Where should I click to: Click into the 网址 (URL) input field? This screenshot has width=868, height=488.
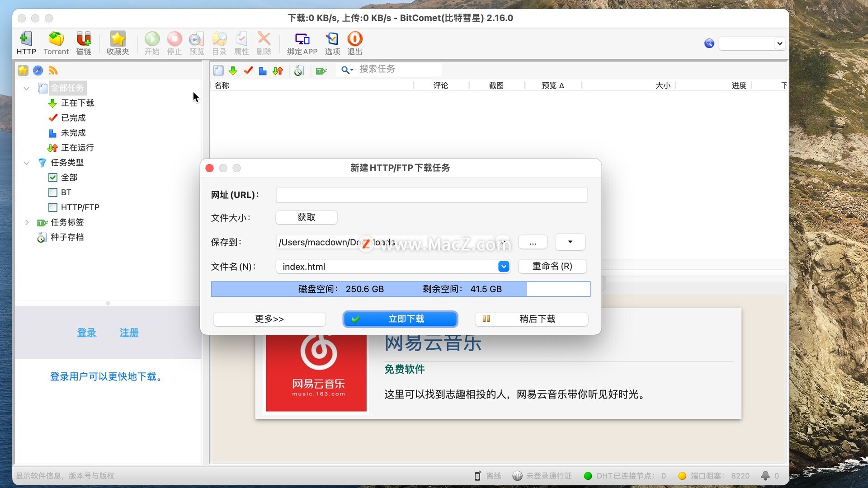click(x=432, y=195)
